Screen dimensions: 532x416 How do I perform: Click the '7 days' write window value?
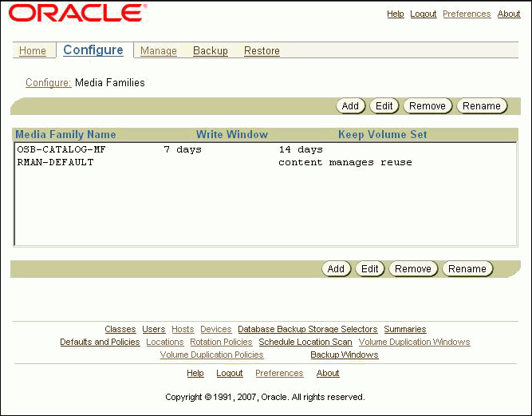click(183, 149)
